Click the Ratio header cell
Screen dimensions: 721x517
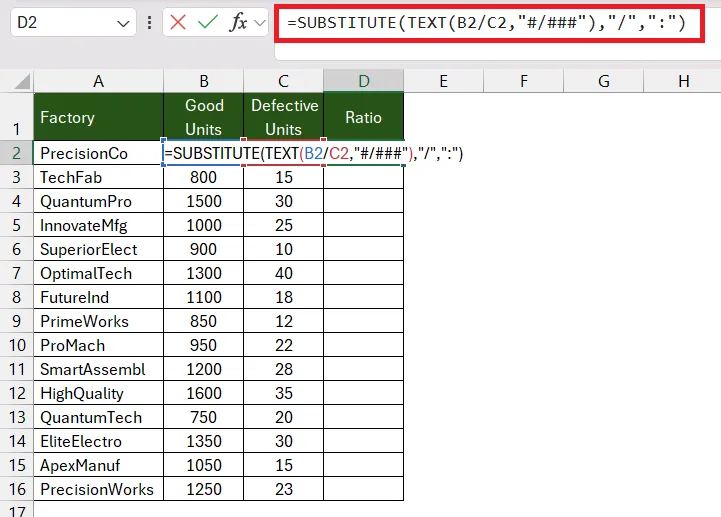[364, 117]
